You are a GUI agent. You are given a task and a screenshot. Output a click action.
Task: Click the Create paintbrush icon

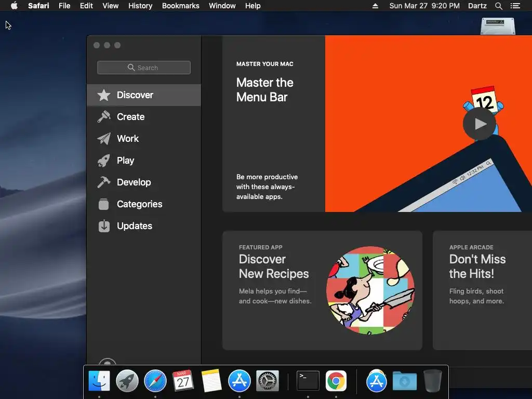(103, 117)
